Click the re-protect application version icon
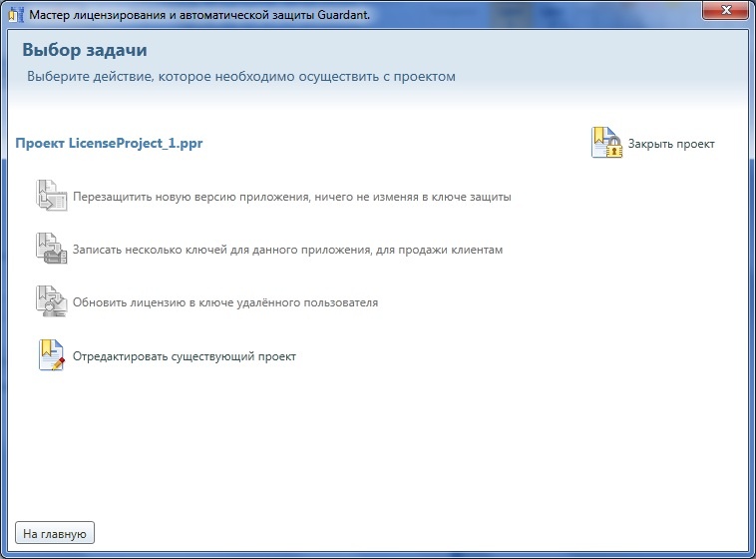 coord(51,196)
